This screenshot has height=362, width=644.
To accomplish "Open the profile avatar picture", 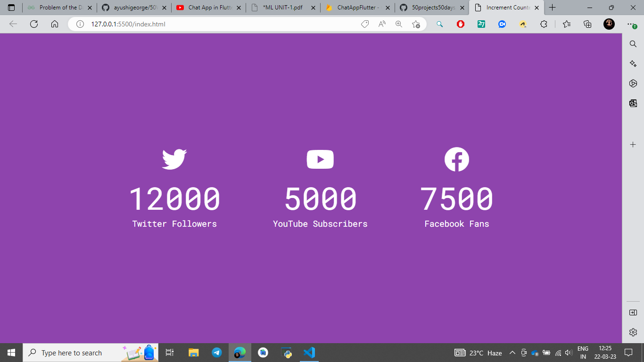I will [609, 24].
